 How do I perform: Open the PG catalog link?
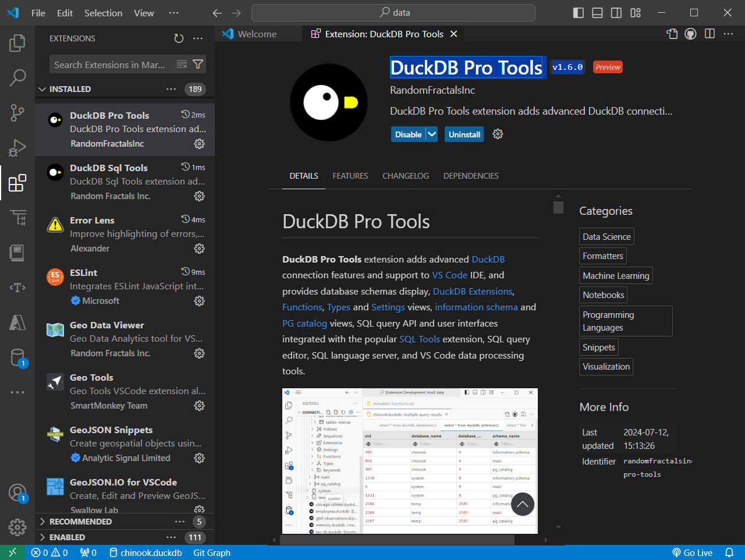tap(304, 323)
